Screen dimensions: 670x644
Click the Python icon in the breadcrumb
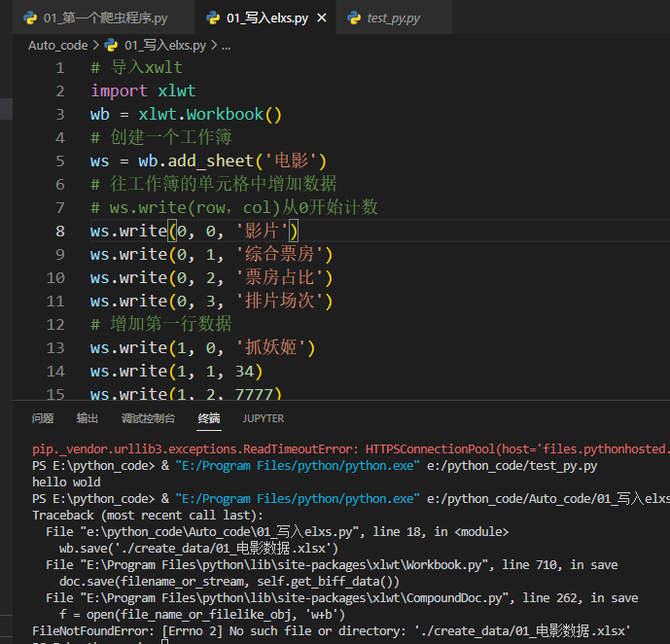point(111,46)
